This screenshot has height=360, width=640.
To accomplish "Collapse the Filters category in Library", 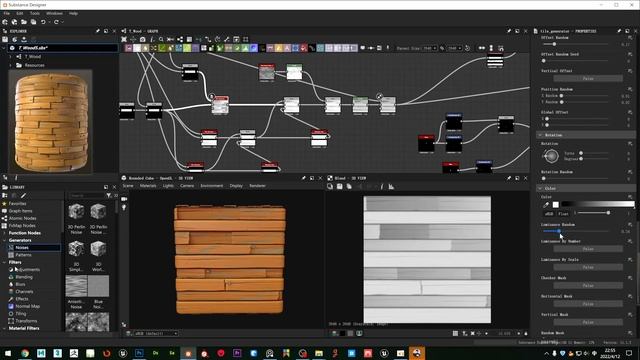I will [4, 262].
